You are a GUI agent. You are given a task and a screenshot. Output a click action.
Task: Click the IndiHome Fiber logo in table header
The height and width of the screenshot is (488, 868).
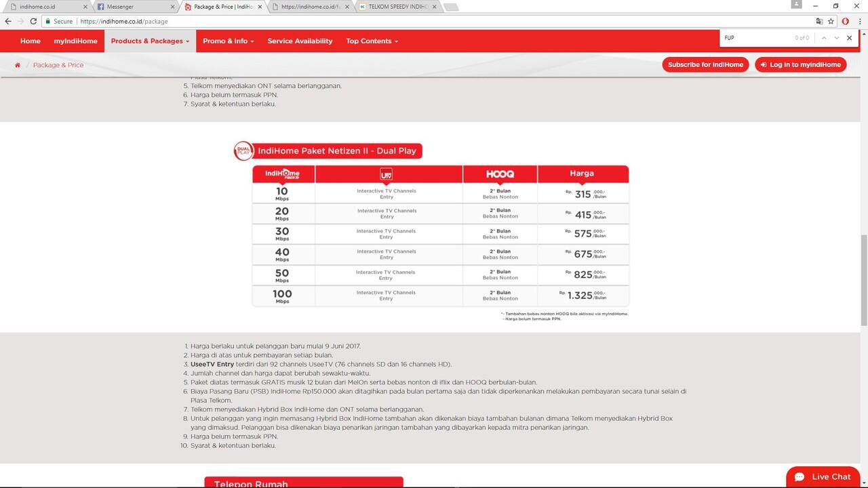(x=282, y=174)
